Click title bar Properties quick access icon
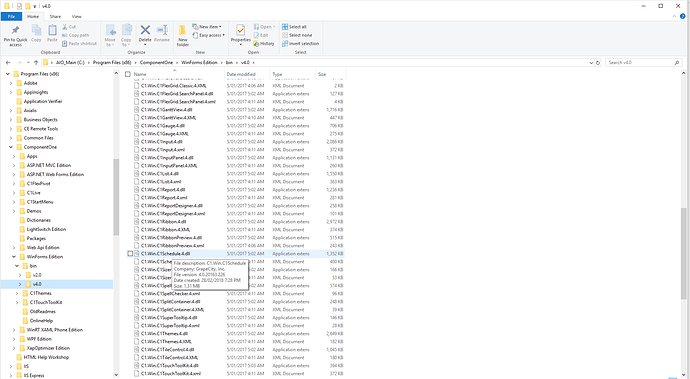 coord(19,6)
